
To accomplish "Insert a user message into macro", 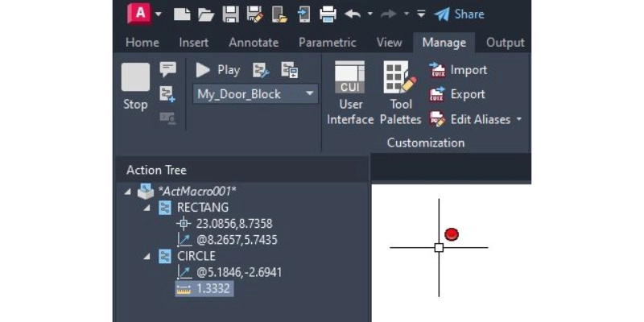I will coord(168,70).
